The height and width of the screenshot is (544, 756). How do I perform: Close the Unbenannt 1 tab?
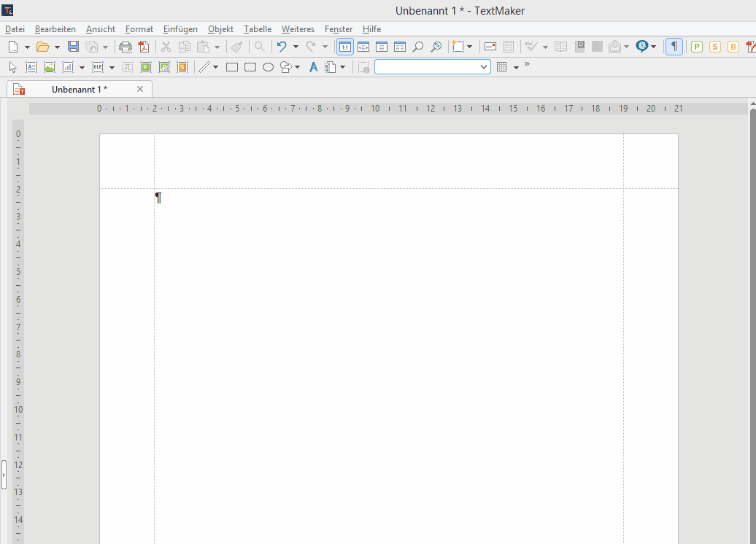pyautogui.click(x=140, y=89)
